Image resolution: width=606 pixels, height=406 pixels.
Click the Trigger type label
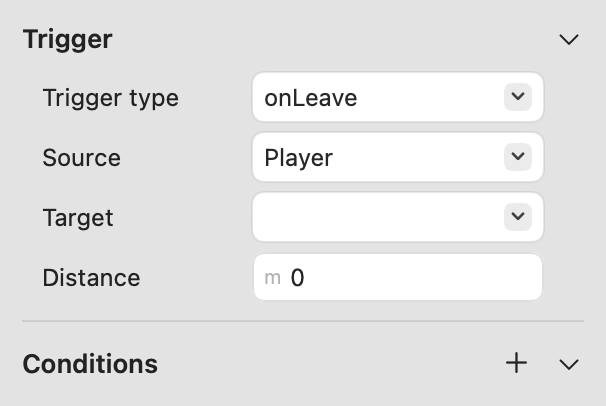pos(110,98)
